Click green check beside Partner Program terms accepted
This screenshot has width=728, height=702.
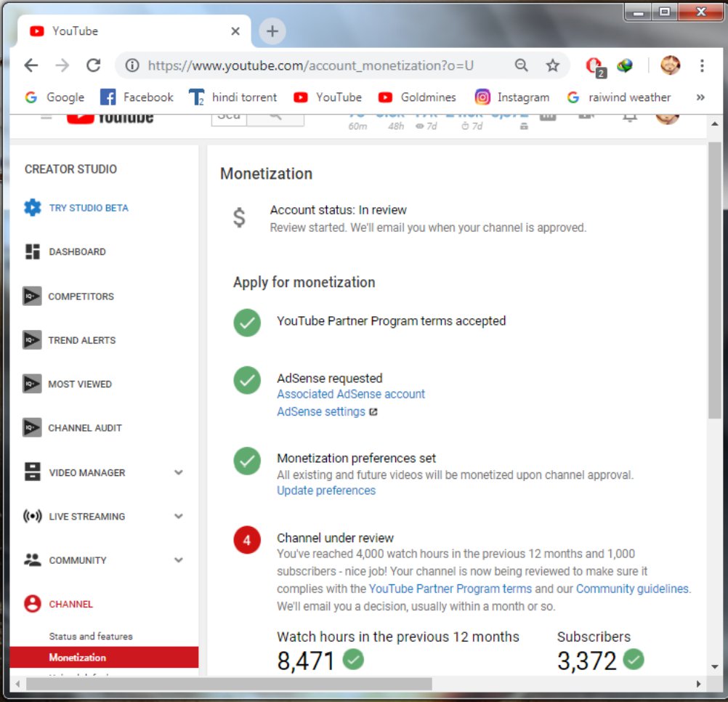pyautogui.click(x=247, y=322)
